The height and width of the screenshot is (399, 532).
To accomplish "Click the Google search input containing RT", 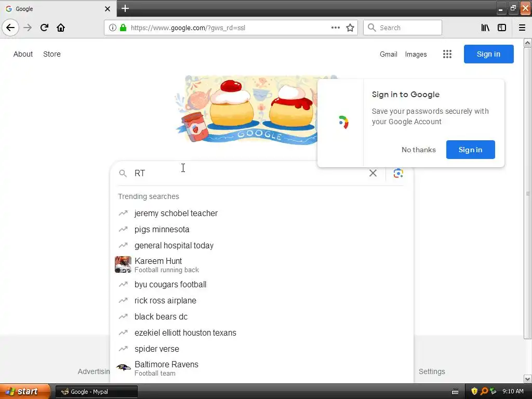I will pyautogui.click(x=249, y=173).
